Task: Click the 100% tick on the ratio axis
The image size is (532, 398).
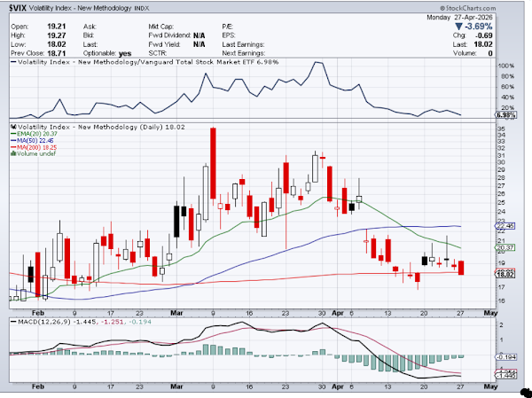Action: [x=506, y=66]
